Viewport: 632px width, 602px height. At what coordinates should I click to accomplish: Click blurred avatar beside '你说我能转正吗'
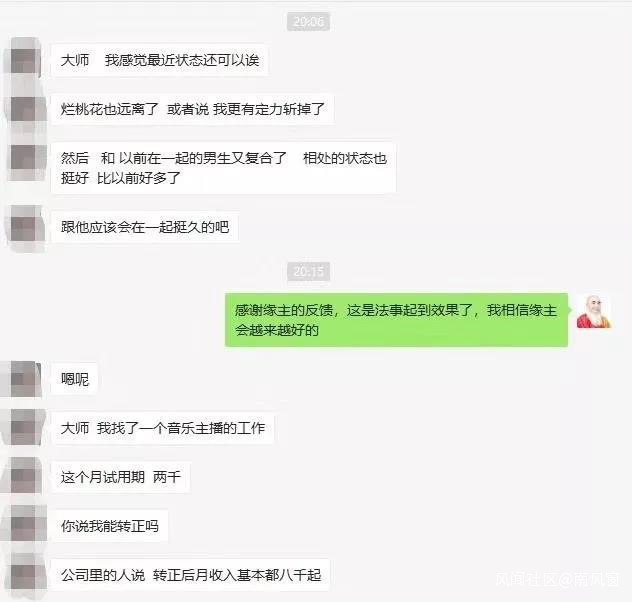pos(23,525)
